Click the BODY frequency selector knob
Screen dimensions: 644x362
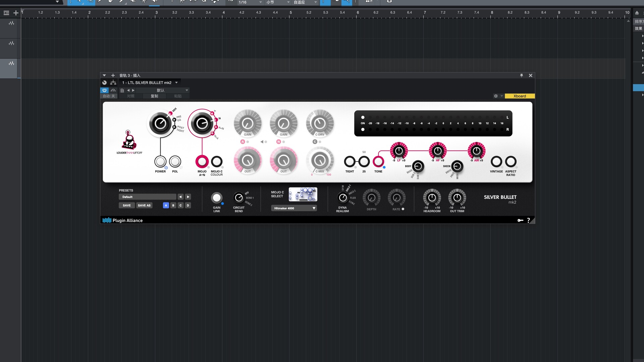[x=418, y=166]
